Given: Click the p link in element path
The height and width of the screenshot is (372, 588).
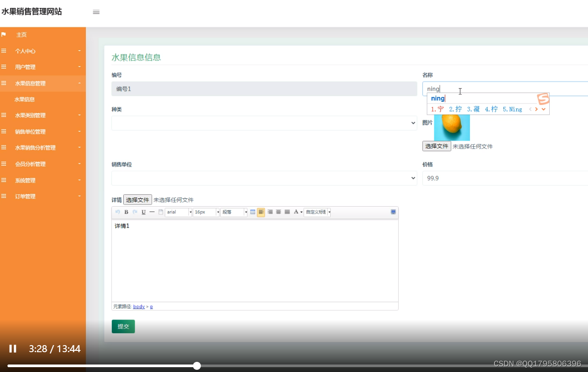Looking at the screenshot, I should [x=152, y=306].
